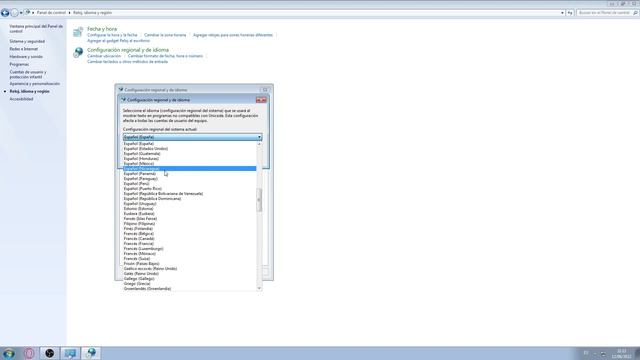Viewport: 640px width, 360px height.
Task: Open Agregar el gadget Reloj al escritorio
Action: pos(118,41)
